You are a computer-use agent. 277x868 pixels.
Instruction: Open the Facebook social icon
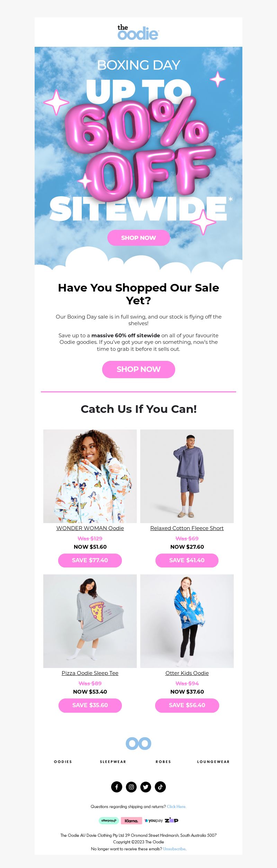(117, 787)
